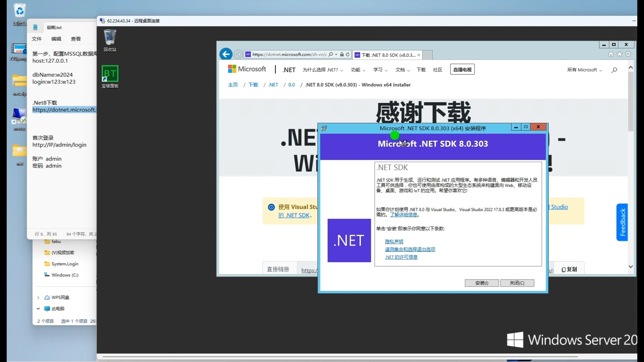Select Windows (C:) drive in explorer tree
The width and height of the screenshot is (644, 362).
pyautogui.click(x=61, y=275)
